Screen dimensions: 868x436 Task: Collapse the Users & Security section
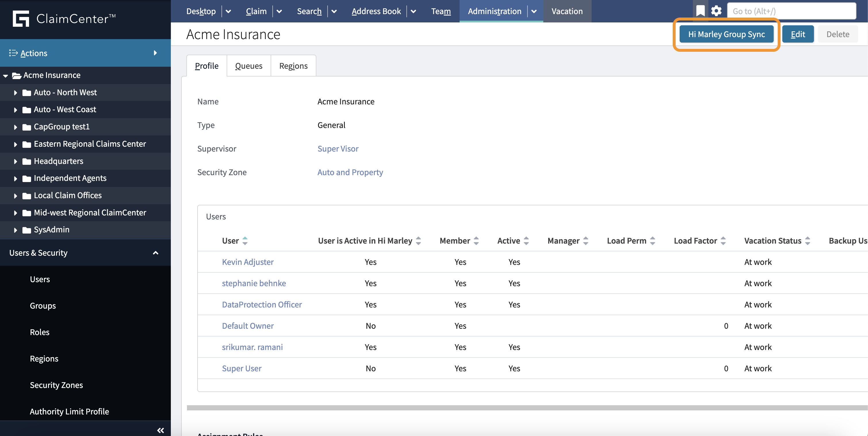click(155, 252)
